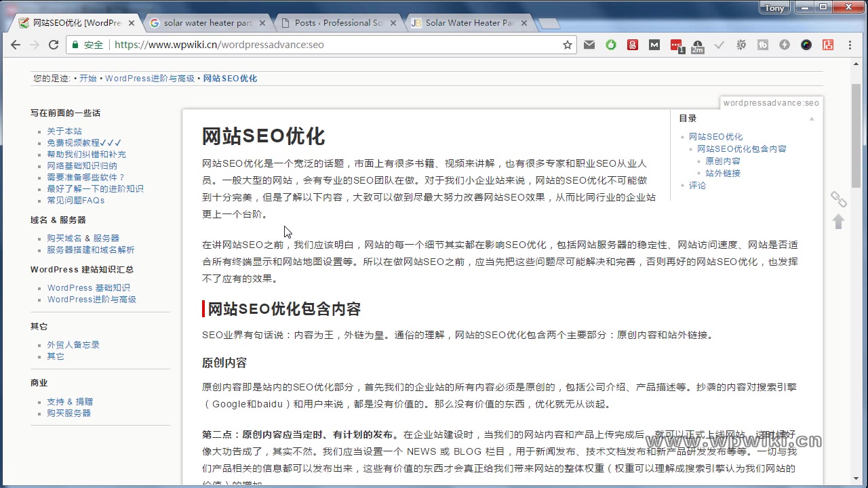Open the 2m timer extension
This screenshot has width=868, height=488.
point(698,45)
